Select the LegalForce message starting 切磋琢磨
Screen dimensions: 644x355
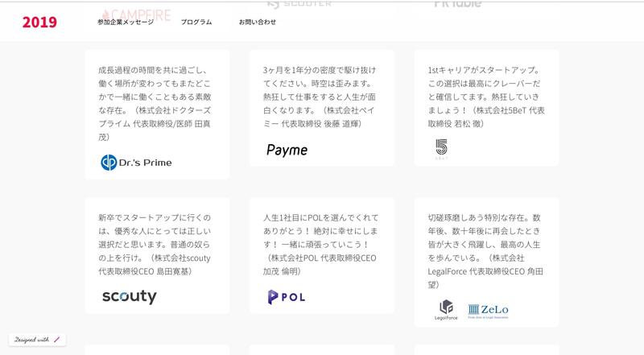click(x=485, y=250)
